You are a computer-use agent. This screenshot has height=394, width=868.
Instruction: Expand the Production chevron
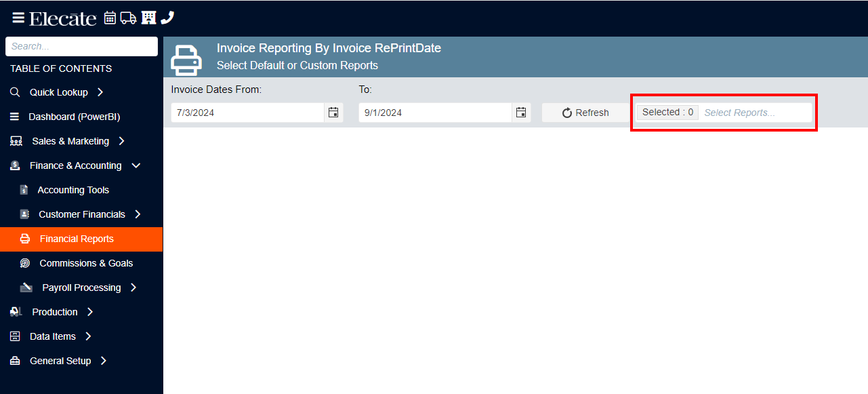click(x=90, y=312)
